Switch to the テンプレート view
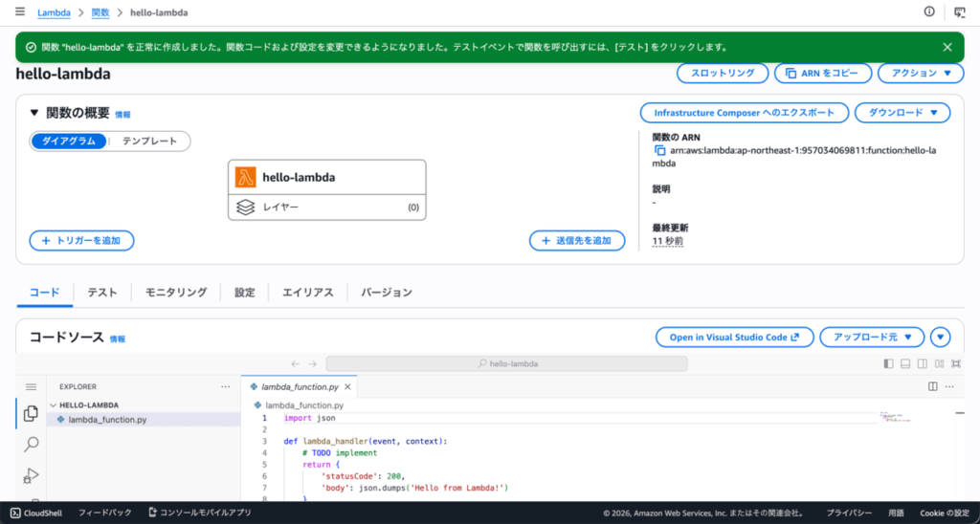This screenshot has height=524, width=980. pos(149,142)
